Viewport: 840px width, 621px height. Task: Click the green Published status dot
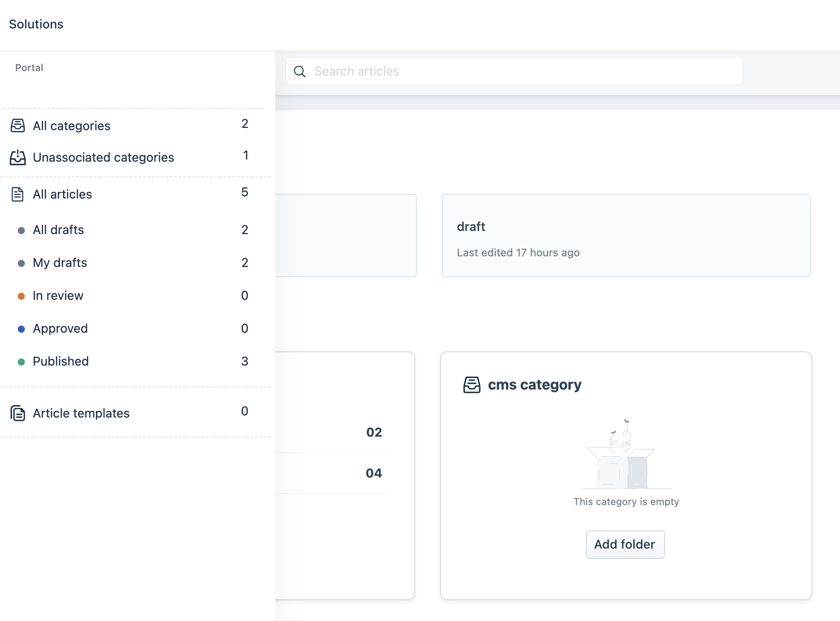(21, 362)
